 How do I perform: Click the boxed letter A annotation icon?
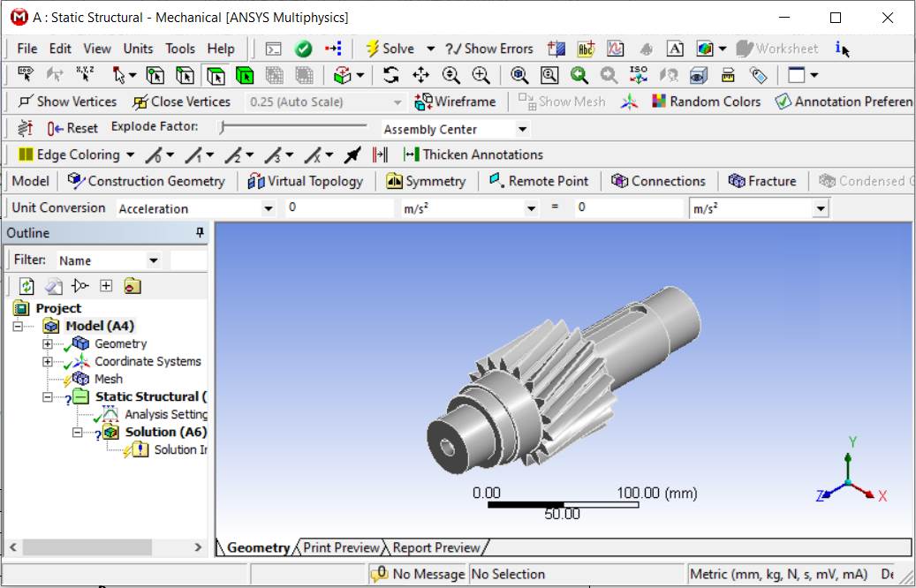click(675, 49)
